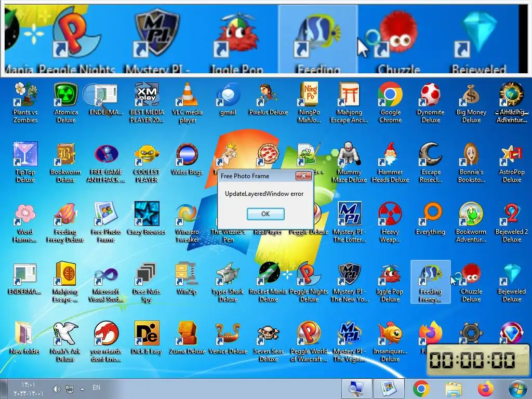Viewport: 532px width, 399px height.
Task: Click the Chuzzle Deluxe desktop icon
Action: [471, 282]
